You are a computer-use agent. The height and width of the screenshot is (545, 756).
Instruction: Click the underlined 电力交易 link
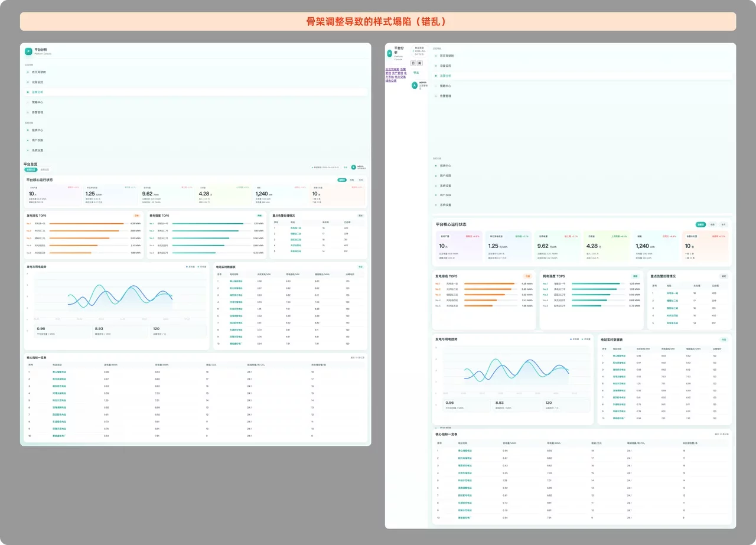(399, 77)
